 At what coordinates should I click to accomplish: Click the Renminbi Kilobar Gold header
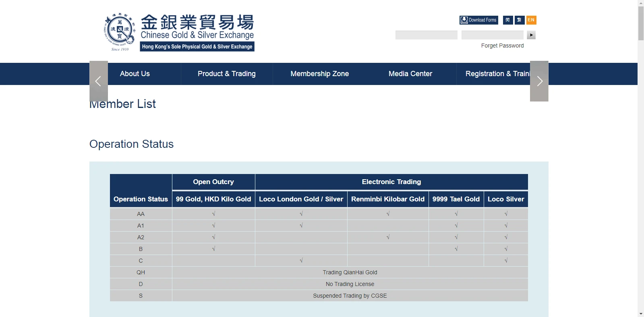point(388,199)
